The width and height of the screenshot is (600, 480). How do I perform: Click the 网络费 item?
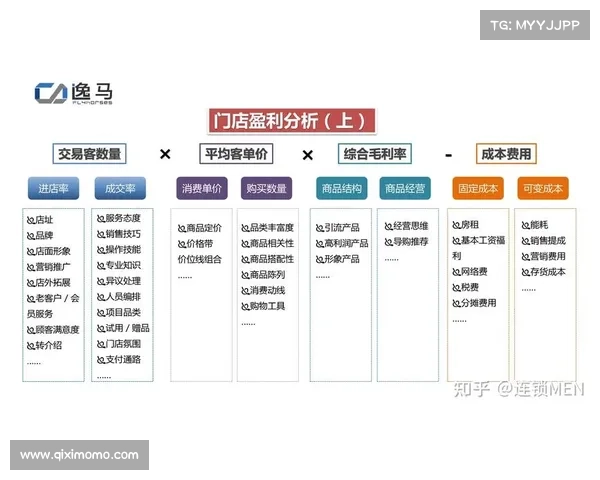(470, 272)
